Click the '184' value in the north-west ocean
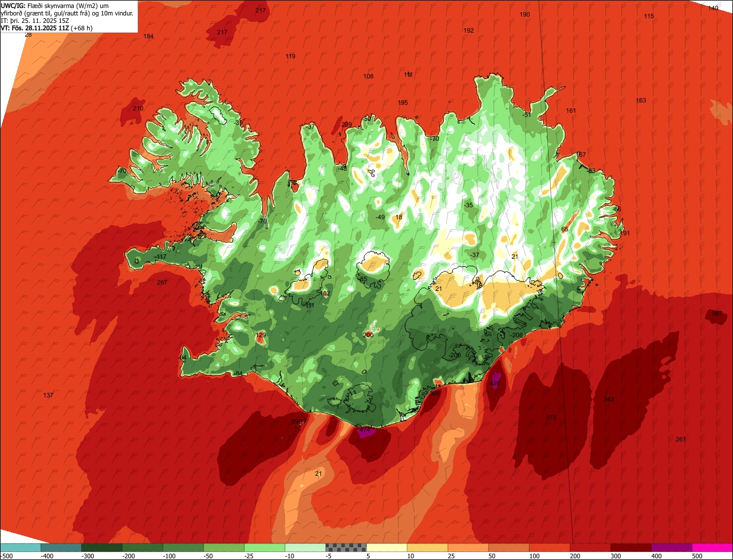This screenshot has height=560, width=733. (148, 36)
